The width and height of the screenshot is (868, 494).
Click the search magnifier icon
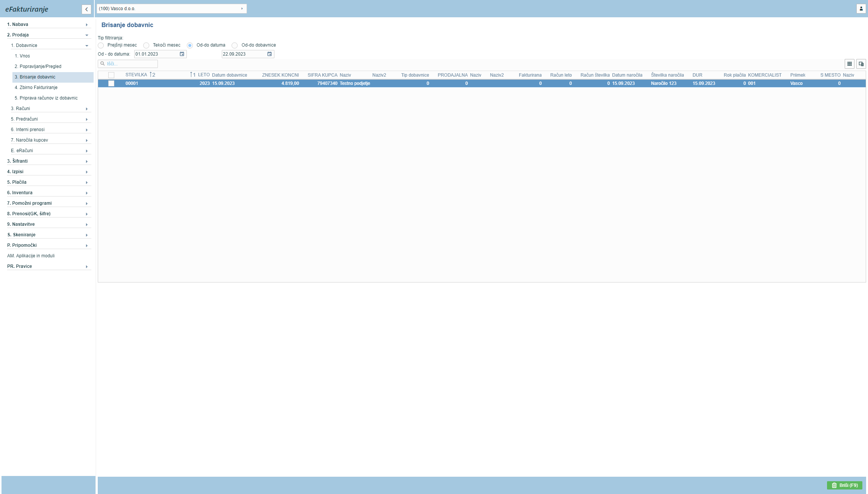(x=103, y=64)
